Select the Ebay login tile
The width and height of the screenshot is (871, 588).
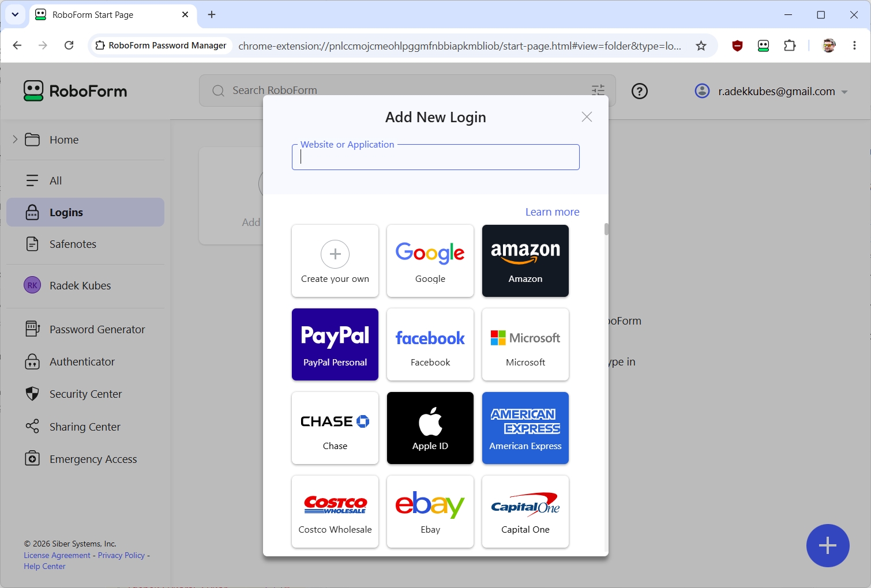click(430, 511)
